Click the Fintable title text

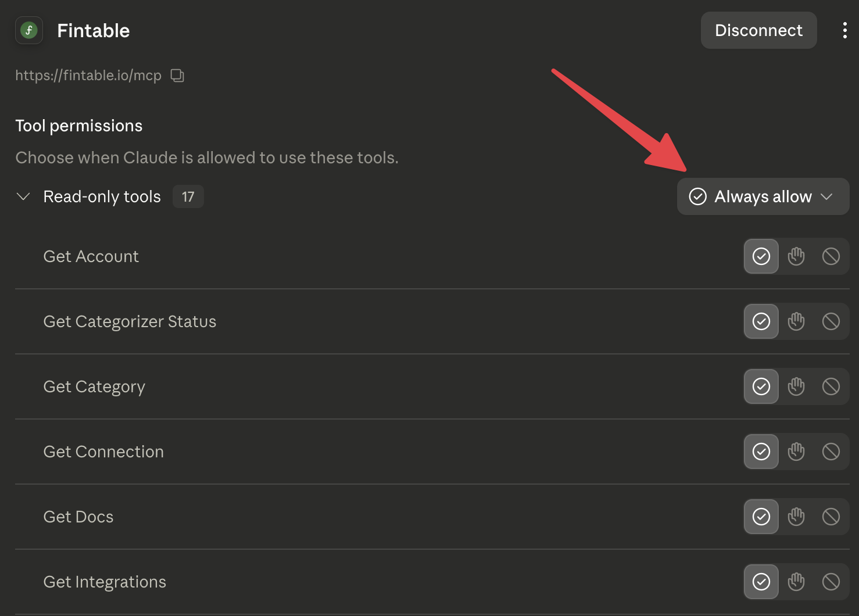tap(94, 30)
